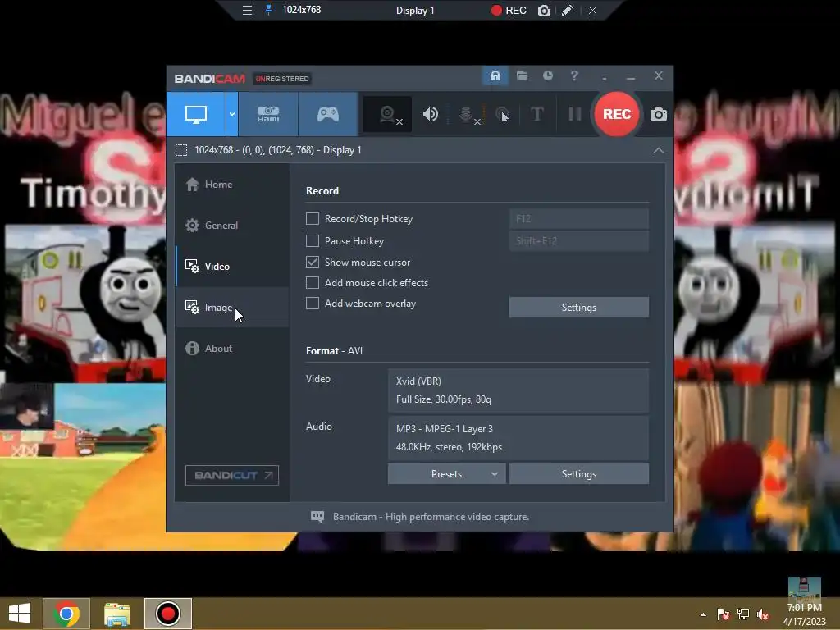
Task: Open help question mark icon
Action: pyautogui.click(x=574, y=76)
